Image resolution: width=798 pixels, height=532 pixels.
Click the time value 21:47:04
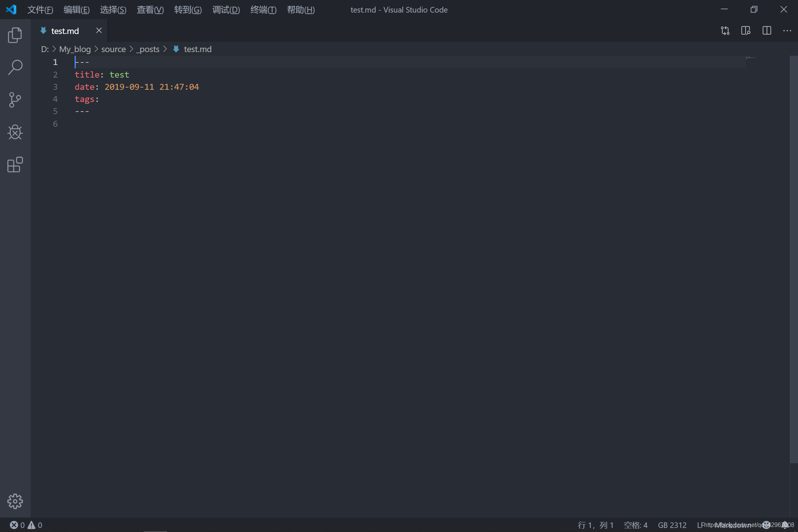click(179, 87)
